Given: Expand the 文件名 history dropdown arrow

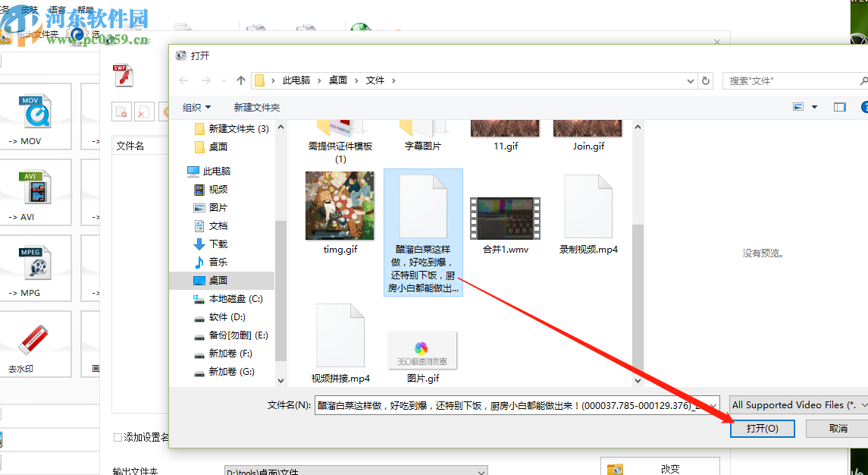Looking at the screenshot, I should point(713,406).
